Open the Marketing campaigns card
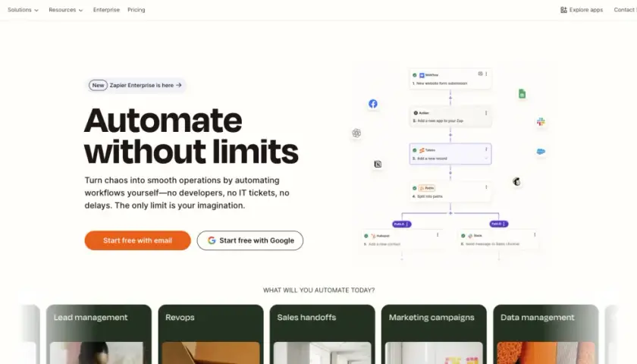 434,334
